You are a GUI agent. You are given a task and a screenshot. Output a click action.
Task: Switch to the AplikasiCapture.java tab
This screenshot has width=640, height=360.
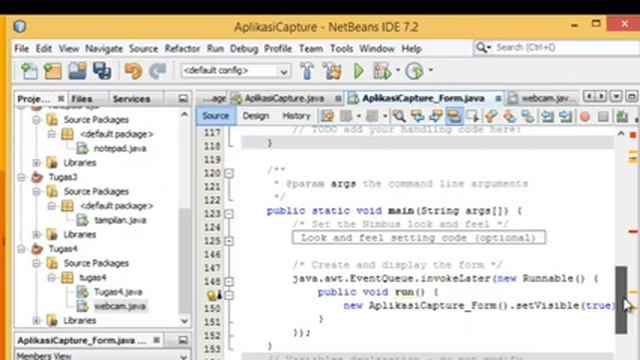[284, 98]
